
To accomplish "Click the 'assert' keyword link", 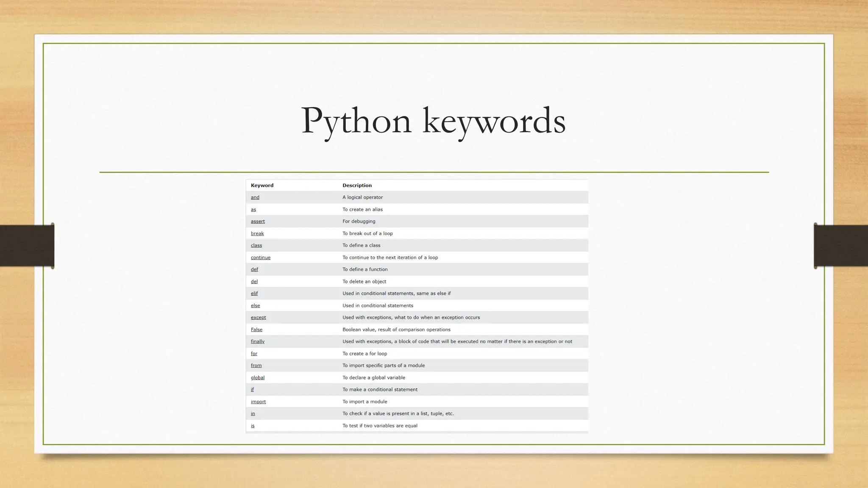I will click(x=257, y=221).
